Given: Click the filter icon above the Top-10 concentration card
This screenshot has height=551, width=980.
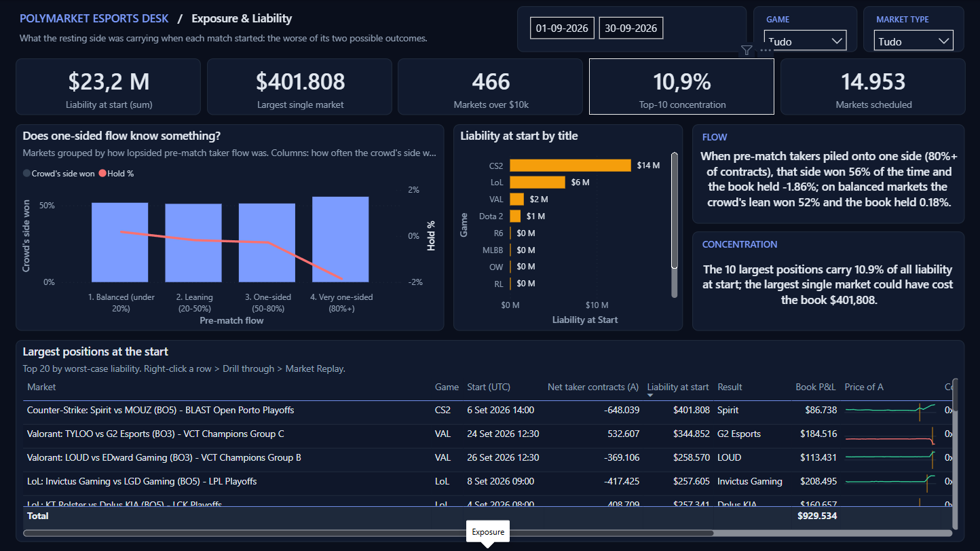Looking at the screenshot, I should [747, 50].
